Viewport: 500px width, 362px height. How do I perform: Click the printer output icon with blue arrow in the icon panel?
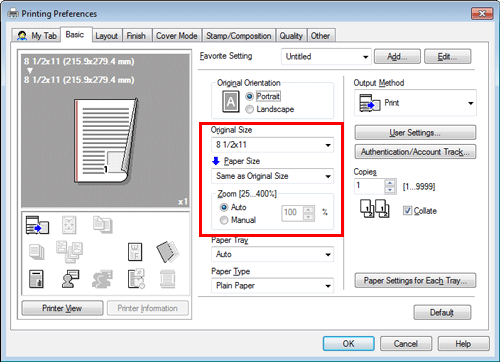[37, 225]
